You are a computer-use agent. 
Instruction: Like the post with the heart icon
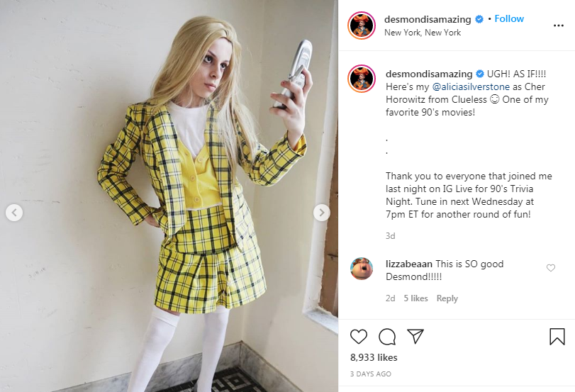[x=358, y=337]
